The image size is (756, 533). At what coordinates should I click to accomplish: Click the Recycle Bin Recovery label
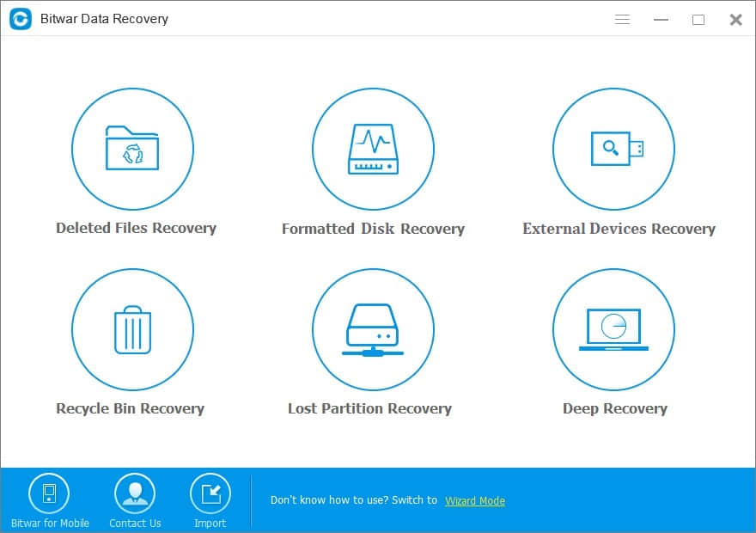[131, 408]
